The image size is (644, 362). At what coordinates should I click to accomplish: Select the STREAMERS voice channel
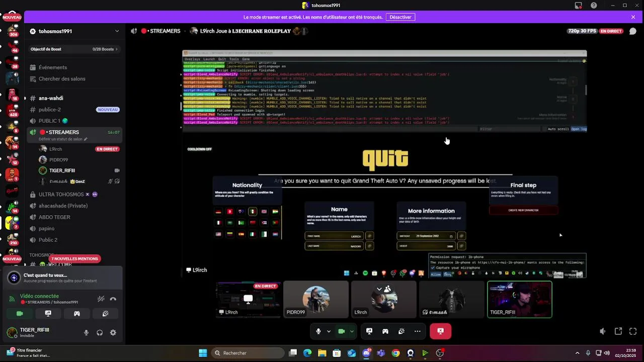click(x=63, y=132)
